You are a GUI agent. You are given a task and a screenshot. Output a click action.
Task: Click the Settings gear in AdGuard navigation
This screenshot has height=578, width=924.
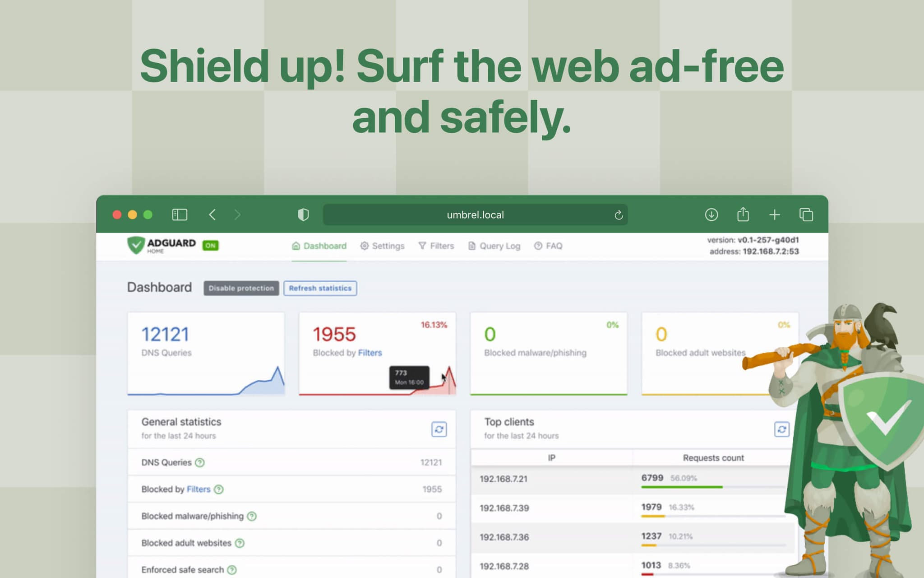[364, 246]
